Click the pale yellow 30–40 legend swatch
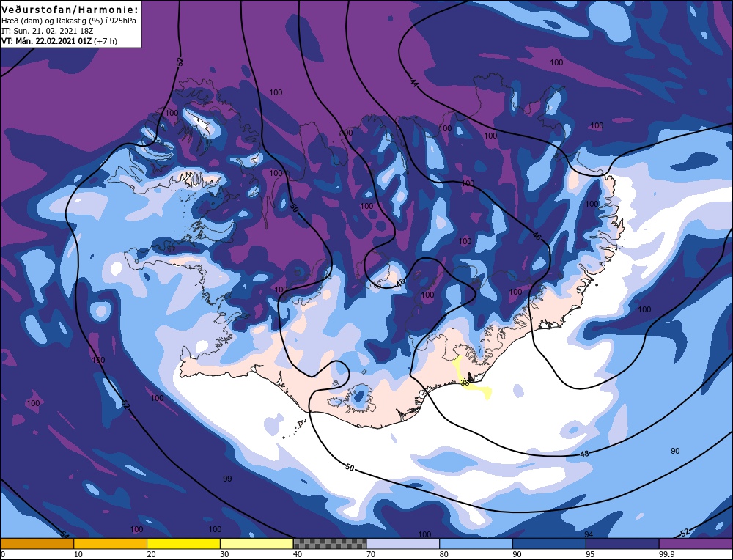The height and width of the screenshot is (560, 733). click(257, 544)
